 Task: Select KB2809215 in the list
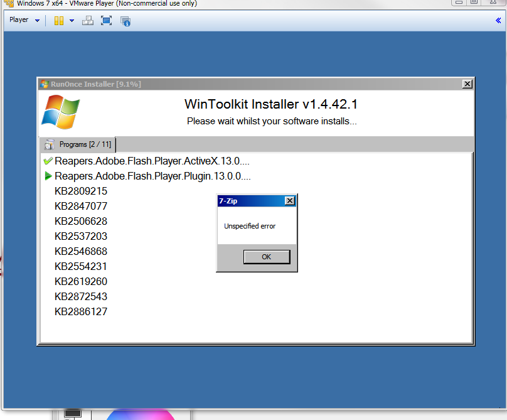tap(81, 191)
